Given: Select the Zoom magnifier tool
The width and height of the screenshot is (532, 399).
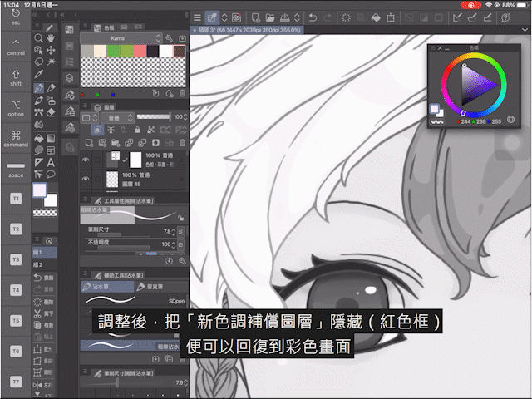Looking at the screenshot, I should coord(39,38).
